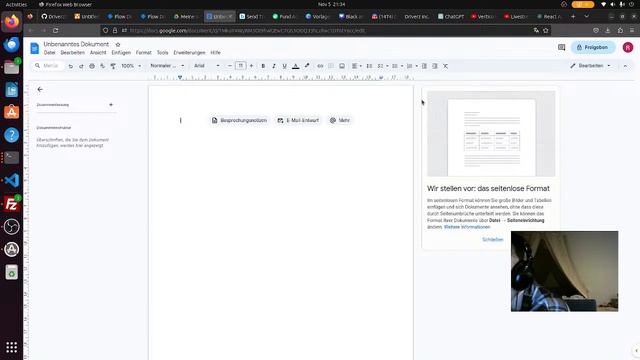
Task: Open the Normaler text style dropdown
Action: [x=167, y=66]
